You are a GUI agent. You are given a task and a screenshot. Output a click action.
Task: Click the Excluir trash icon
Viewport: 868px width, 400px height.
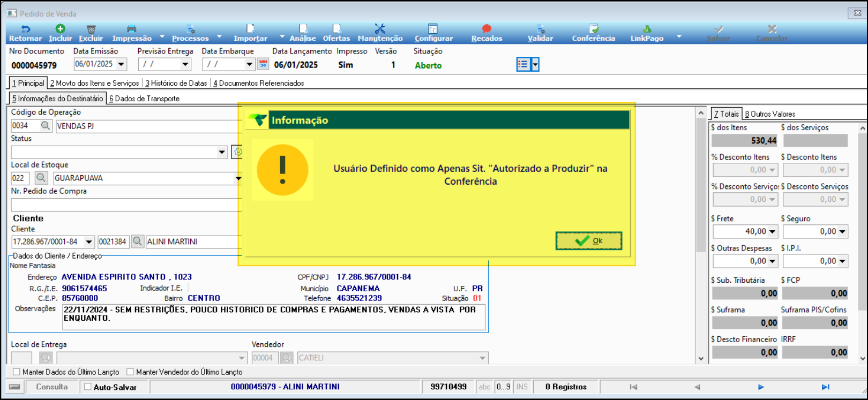coord(91,29)
